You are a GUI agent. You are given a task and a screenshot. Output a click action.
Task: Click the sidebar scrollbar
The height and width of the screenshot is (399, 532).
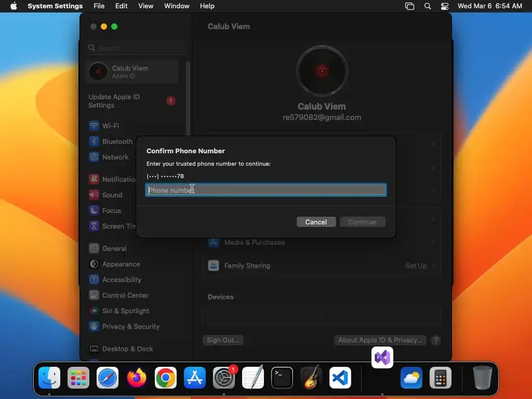tap(188, 98)
